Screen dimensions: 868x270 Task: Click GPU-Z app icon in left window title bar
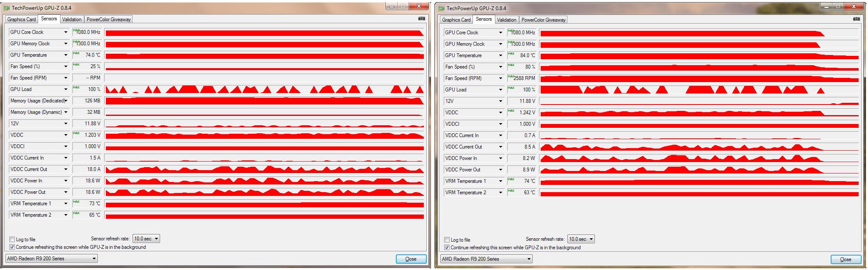(x=7, y=8)
